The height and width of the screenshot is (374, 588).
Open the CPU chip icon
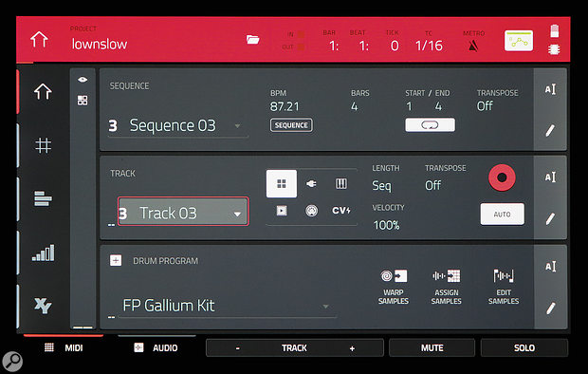tap(554, 49)
